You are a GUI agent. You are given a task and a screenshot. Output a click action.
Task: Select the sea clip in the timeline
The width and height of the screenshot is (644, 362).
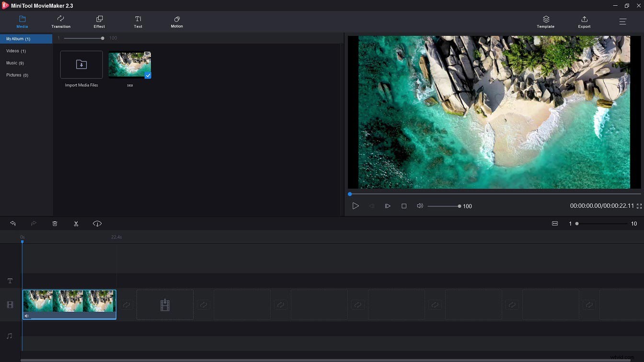click(69, 302)
